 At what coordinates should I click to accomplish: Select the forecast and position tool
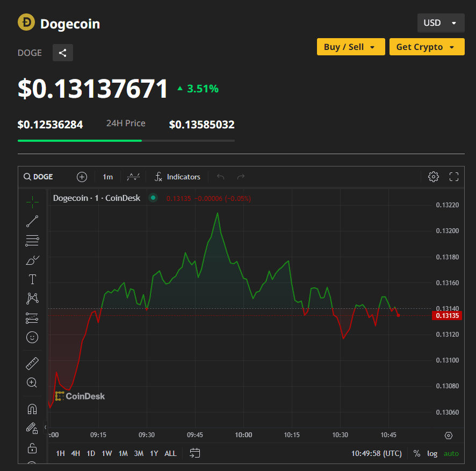point(32,318)
